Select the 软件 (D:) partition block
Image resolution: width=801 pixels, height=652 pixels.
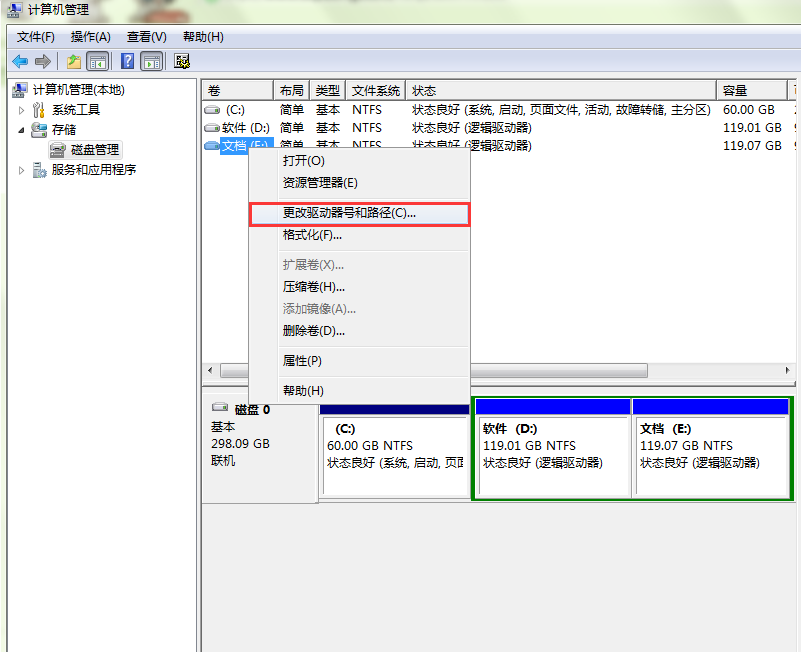552,447
